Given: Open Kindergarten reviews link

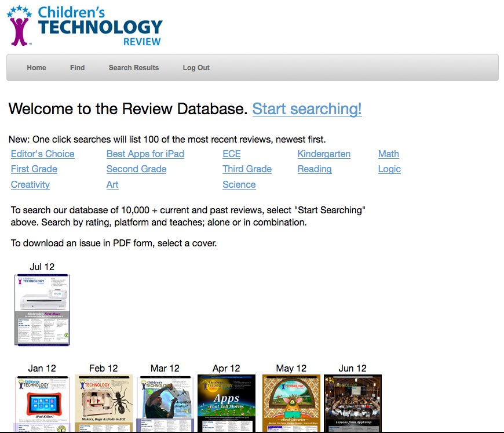Looking at the screenshot, I should (324, 154).
